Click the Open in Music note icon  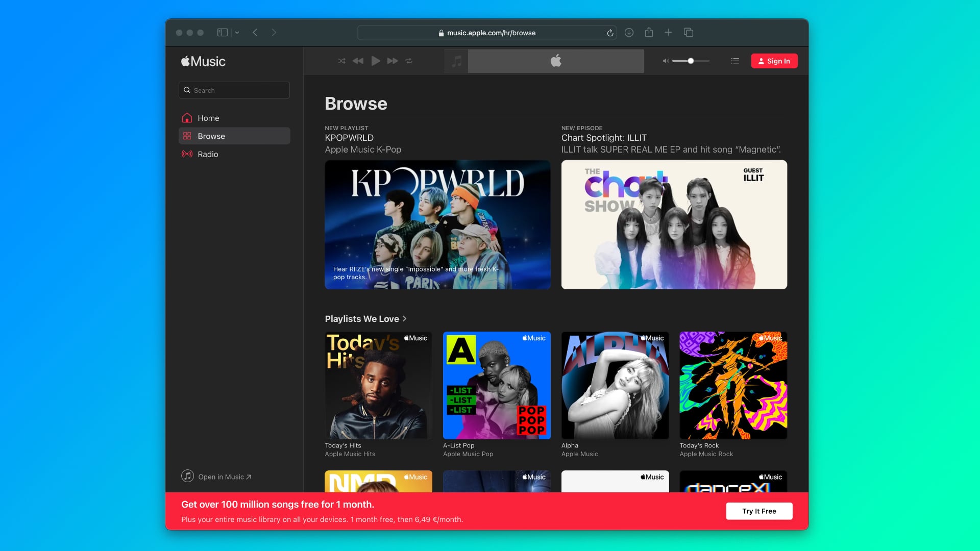[x=187, y=476]
